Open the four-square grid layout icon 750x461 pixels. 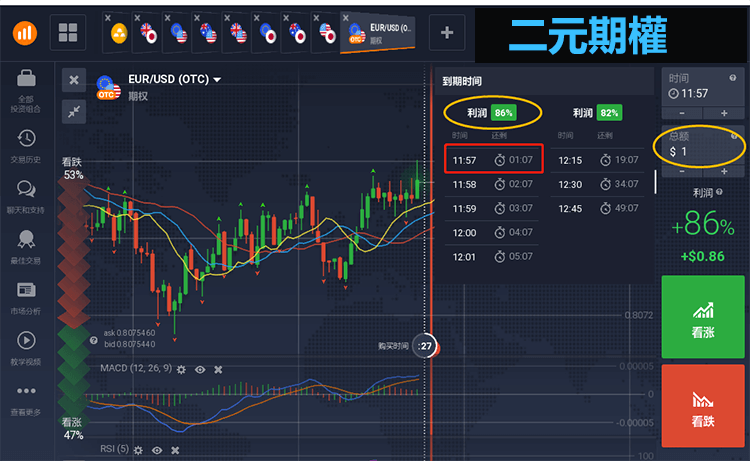pyautogui.click(x=68, y=33)
